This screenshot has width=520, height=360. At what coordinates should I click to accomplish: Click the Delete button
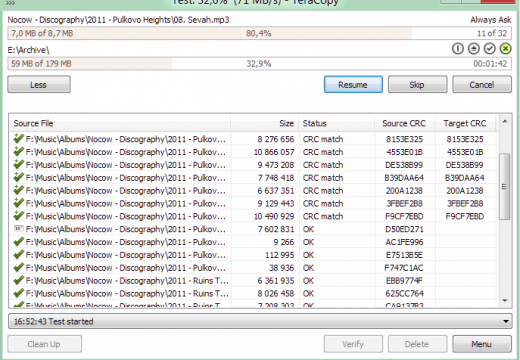417,344
